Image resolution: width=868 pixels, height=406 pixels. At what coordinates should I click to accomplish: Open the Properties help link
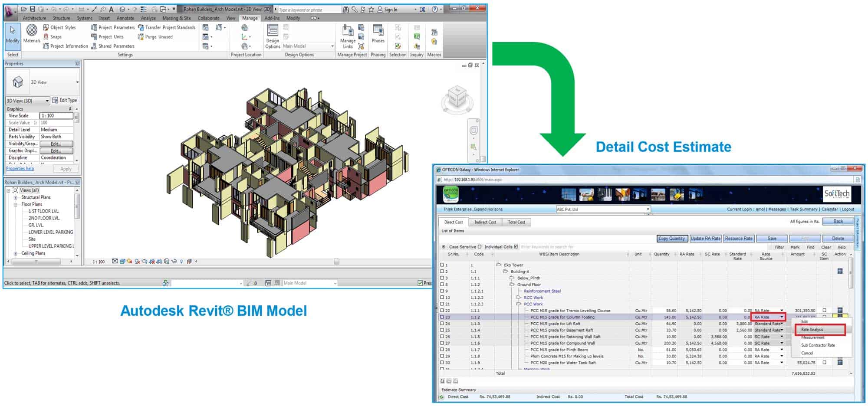[x=20, y=169]
